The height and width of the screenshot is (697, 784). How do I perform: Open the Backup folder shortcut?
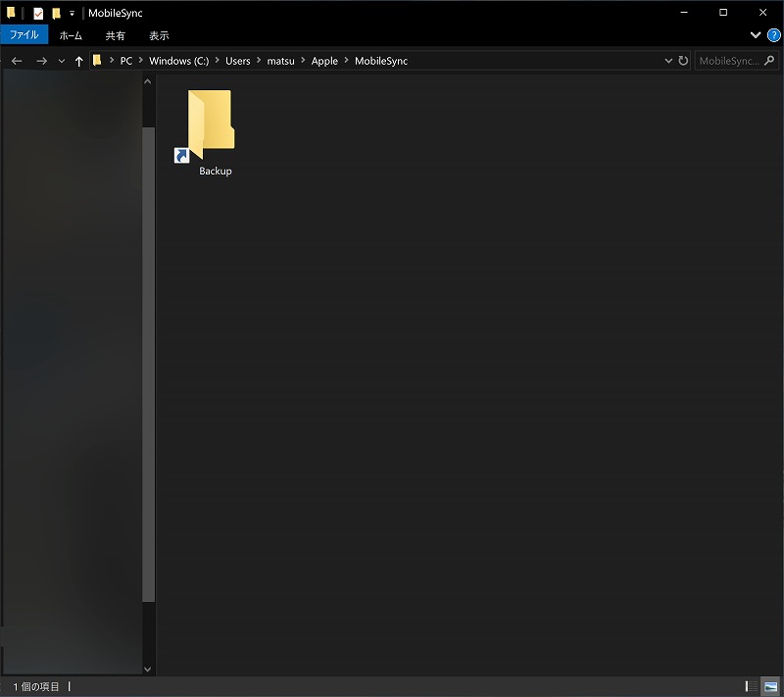(210, 132)
